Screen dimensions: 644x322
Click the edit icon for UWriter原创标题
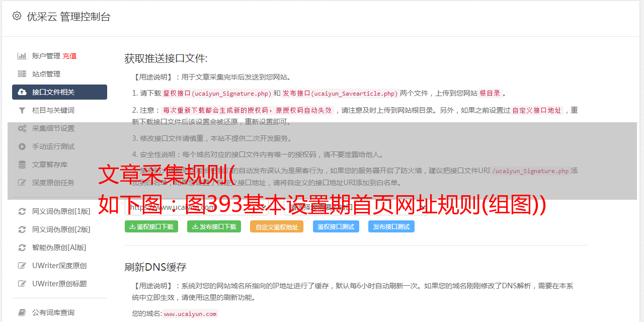pos(22,284)
